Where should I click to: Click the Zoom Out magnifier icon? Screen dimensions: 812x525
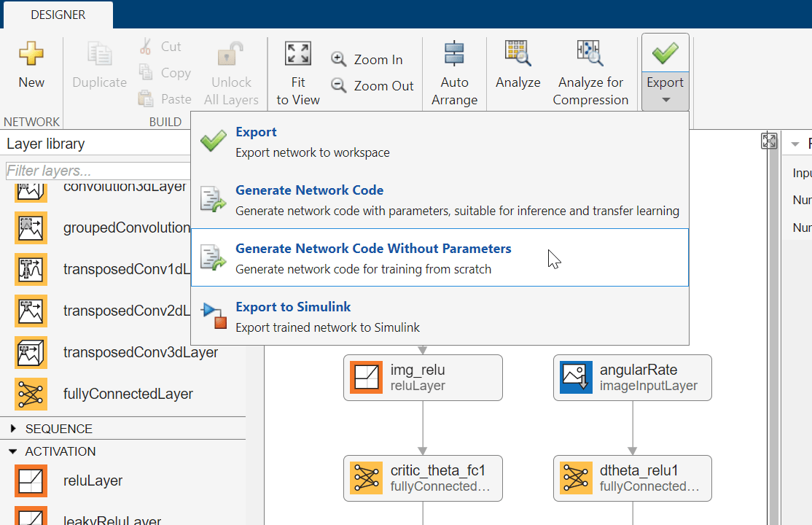coord(339,86)
